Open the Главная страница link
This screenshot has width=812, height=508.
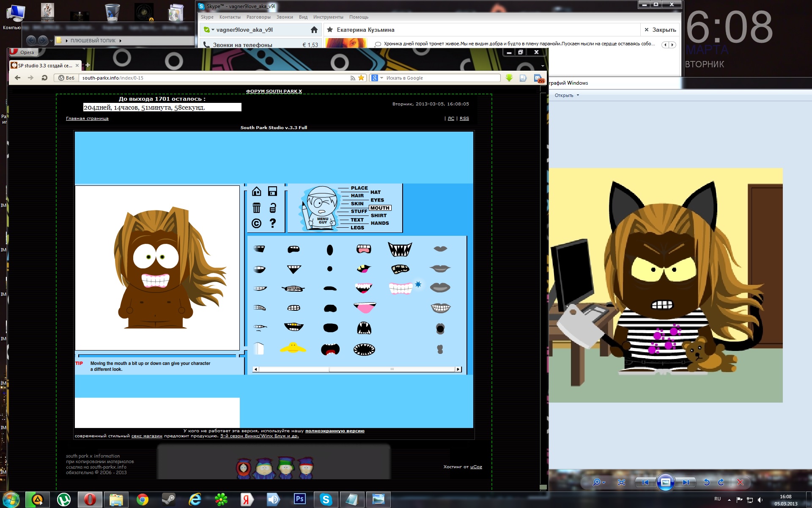point(87,119)
